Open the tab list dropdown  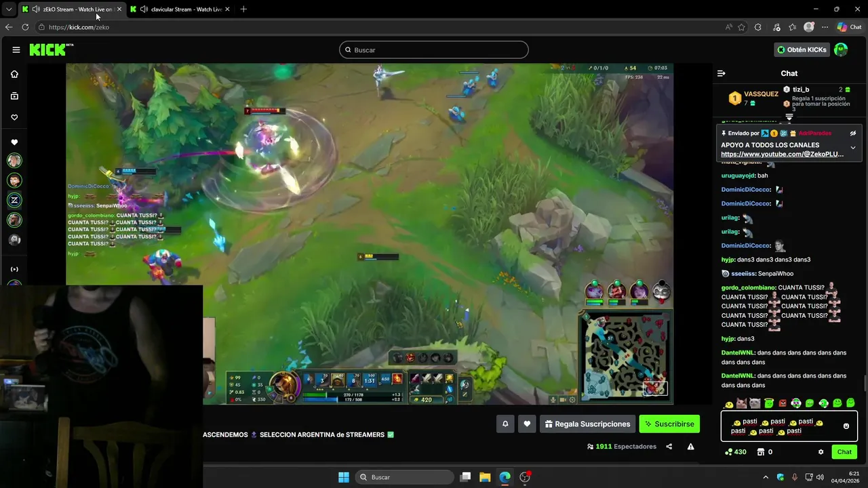[8, 9]
